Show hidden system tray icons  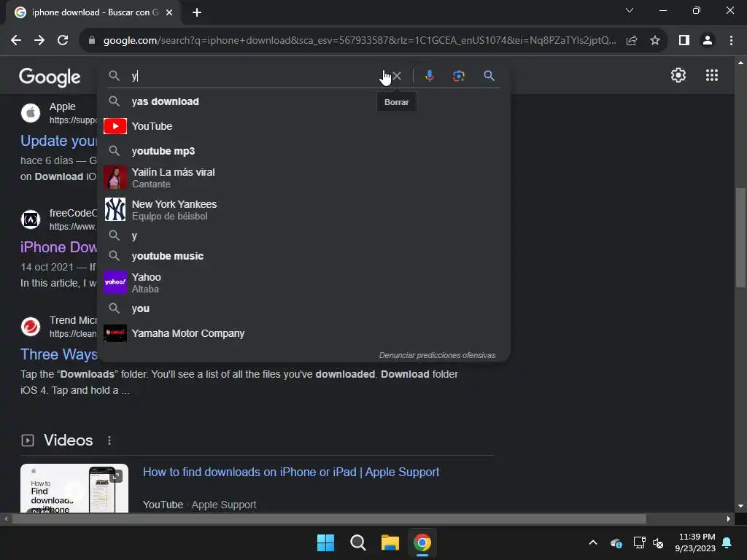(593, 542)
